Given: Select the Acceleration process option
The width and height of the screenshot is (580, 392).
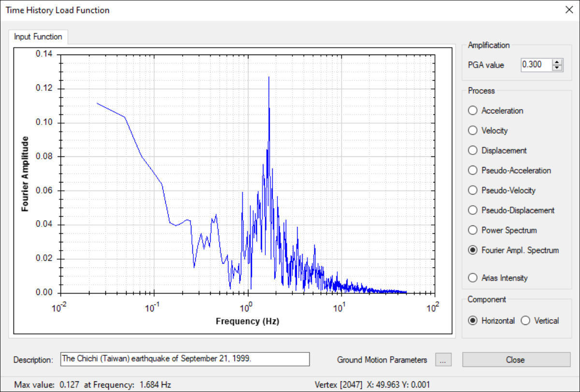Looking at the screenshot, I should click(x=495, y=111).
